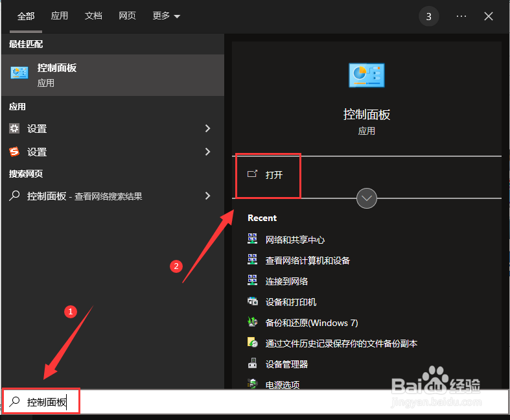Image resolution: width=510 pixels, height=420 pixels.
Task: Click the power icon beside 电源选项
Action: [x=252, y=384]
